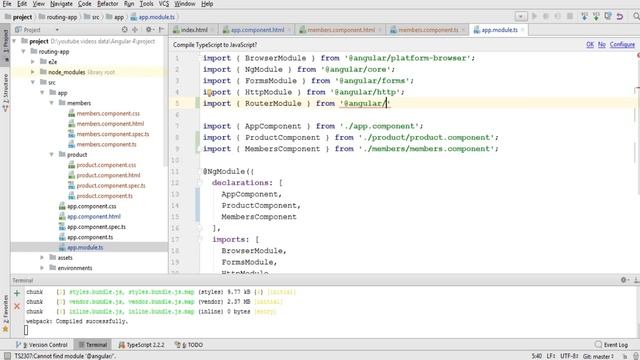Open the TODO tool window
Image resolution: width=640 pixels, height=360 pixels.
coord(189,345)
